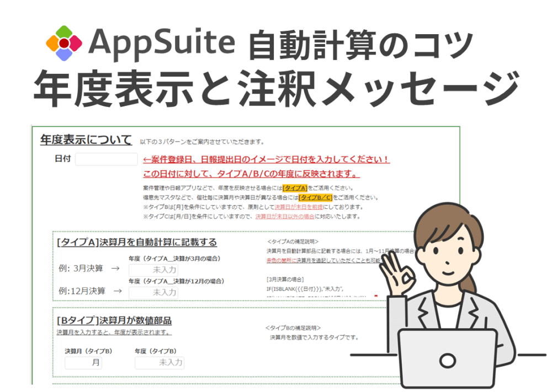The height and width of the screenshot is (392, 552).
Task: Click the AppSuite four-dot logo
Action: tap(60, 41)
